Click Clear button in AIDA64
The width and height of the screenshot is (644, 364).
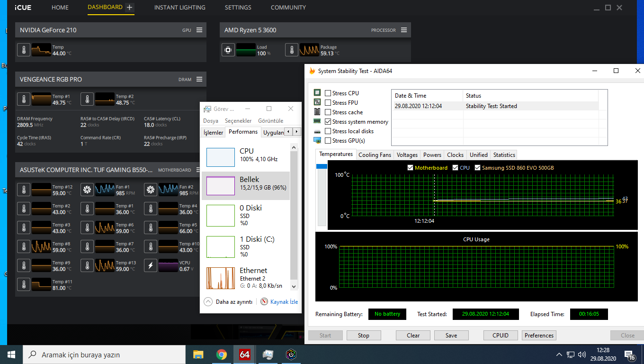(x=413, y=335)
